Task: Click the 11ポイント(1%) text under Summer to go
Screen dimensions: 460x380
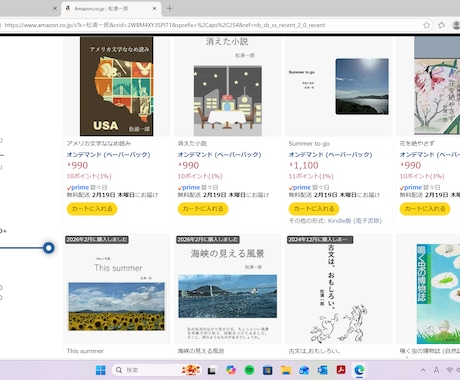Action: (x=311, y=176)
